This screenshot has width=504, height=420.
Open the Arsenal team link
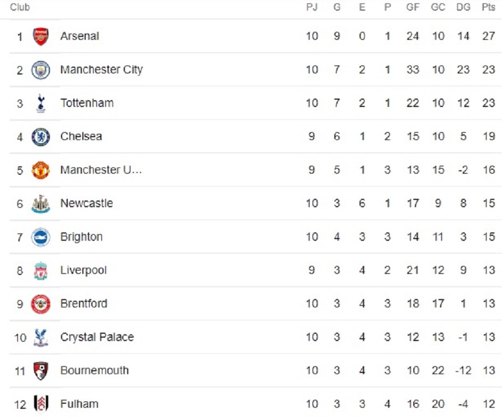tap(80, 36)
